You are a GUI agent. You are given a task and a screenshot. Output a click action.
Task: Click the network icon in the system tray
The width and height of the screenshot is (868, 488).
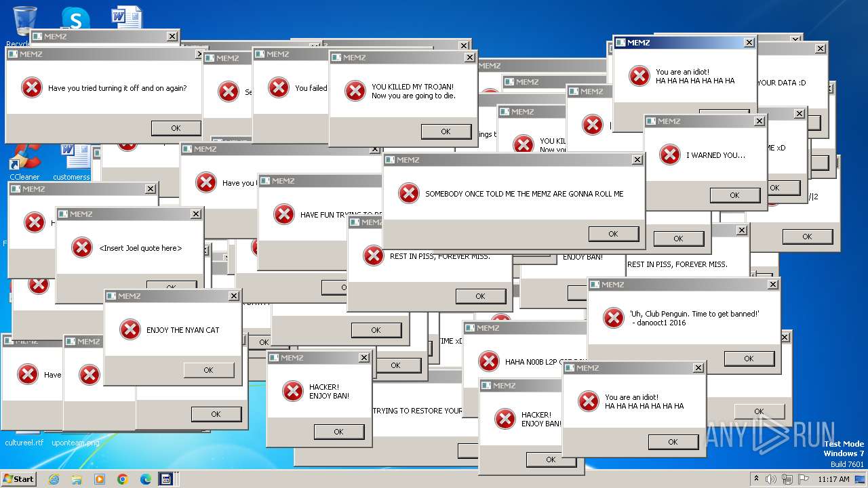pyautogui.click(x=787, y=479)
